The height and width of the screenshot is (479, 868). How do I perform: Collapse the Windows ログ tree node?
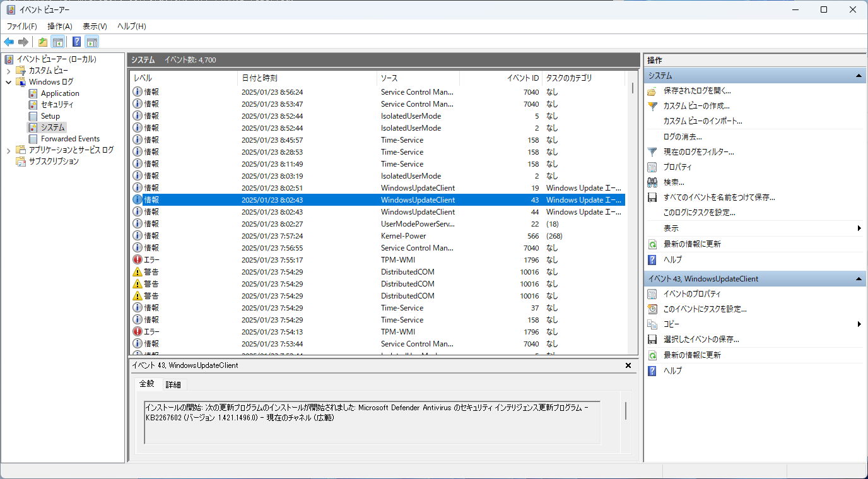9,82
